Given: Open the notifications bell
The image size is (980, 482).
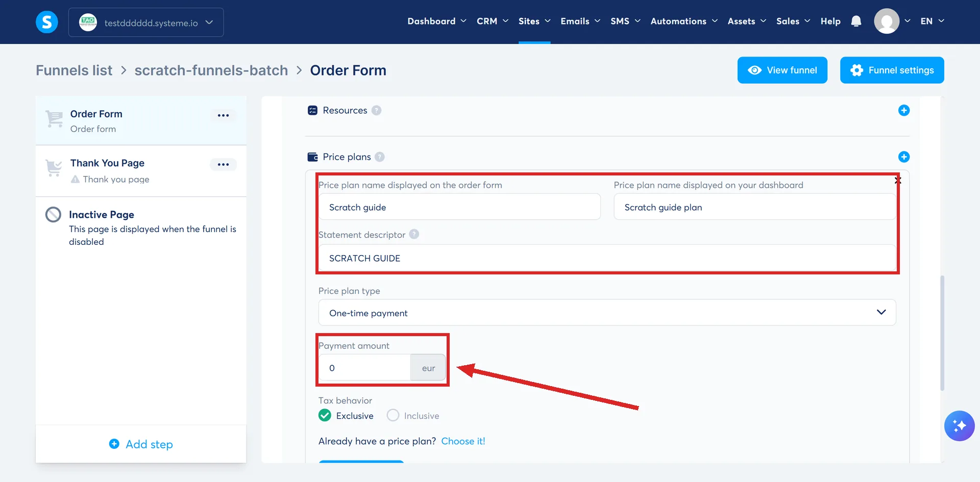Looking at the screenshot, I should click(856, 21).
